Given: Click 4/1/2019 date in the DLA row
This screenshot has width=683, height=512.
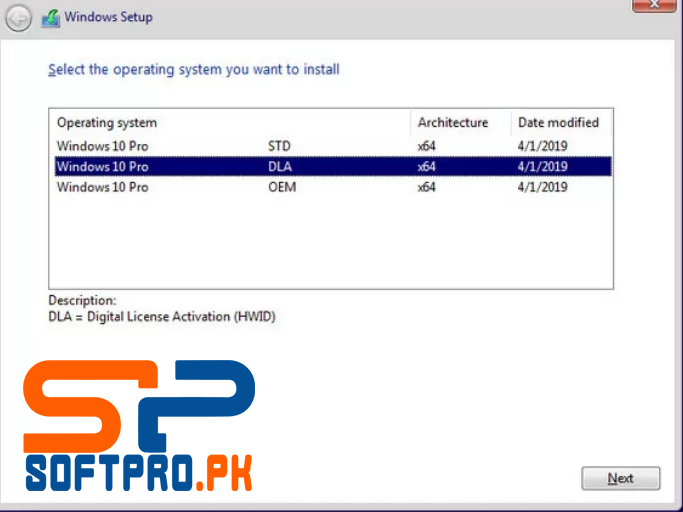Looking at the screenshot, I should coord(542,166).
